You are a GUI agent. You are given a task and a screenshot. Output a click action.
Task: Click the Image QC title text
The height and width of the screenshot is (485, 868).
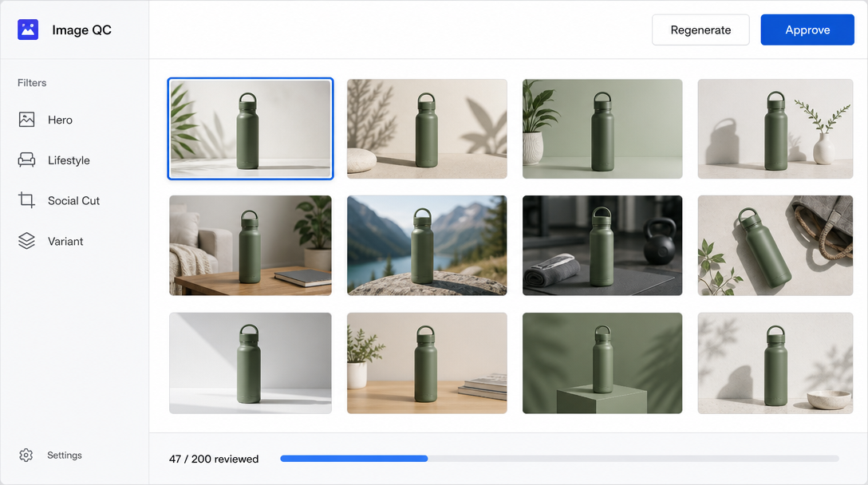81,30
